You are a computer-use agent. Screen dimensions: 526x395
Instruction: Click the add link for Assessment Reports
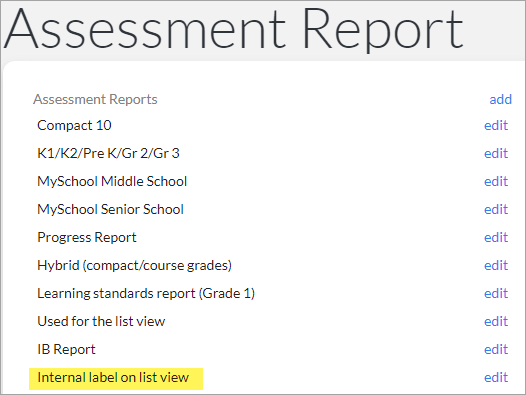coord(501,99)
